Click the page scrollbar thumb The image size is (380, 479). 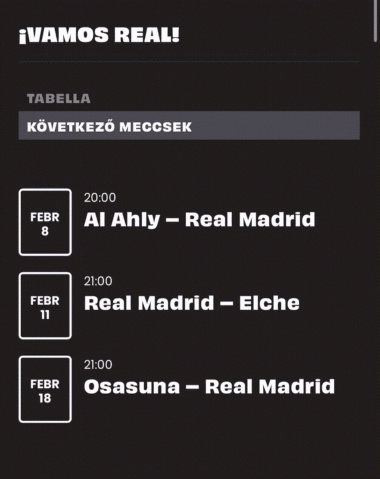(375, 21)
